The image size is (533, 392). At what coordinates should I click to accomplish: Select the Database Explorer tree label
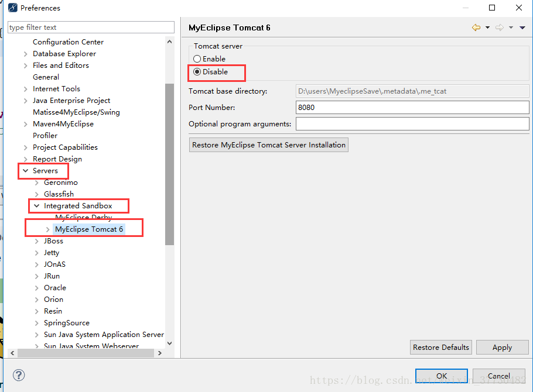[x=64, y=54]
